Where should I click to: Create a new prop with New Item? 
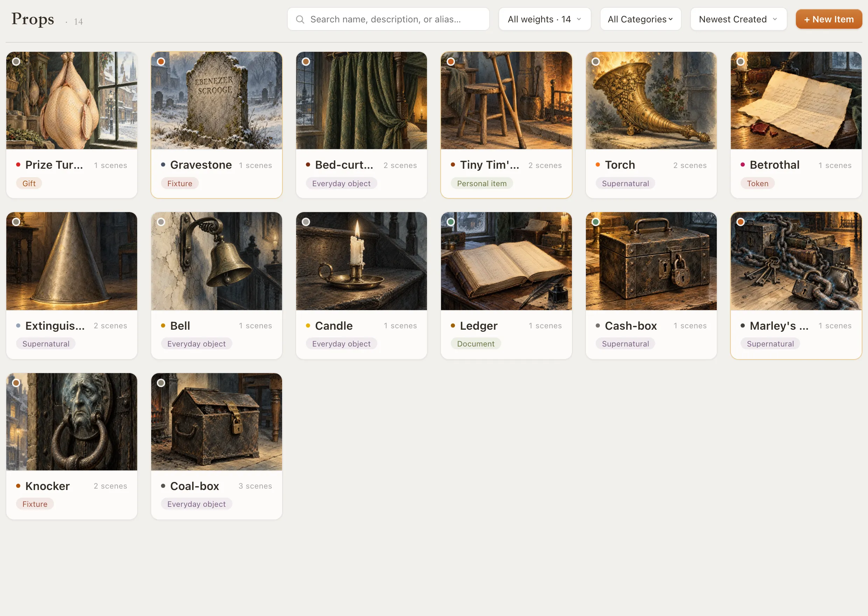coord(828,19)
